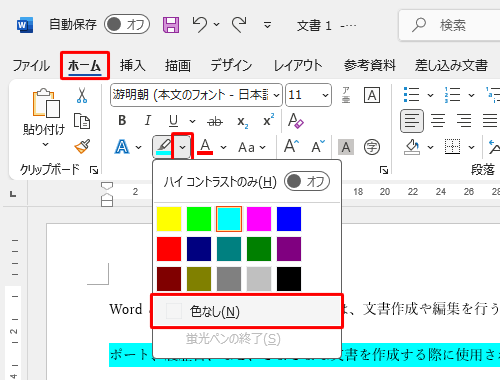This screenshot has width=500, height=380.
Task: Apply superscript formatting
Action: click(x=268, y=120)
